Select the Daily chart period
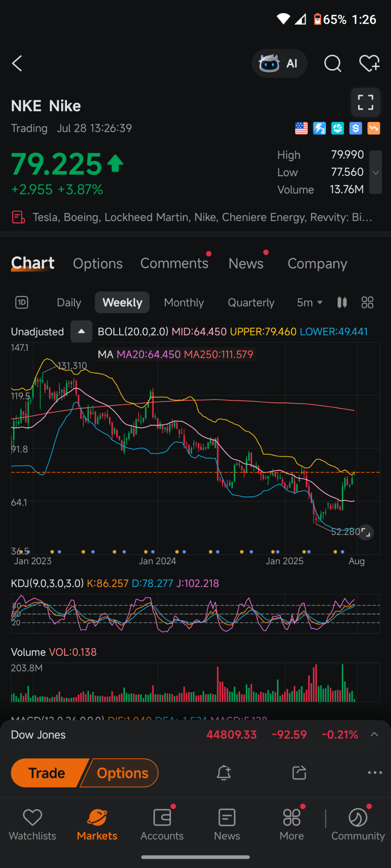Viewport: 391px width, 868px height. tap(69, 302)
